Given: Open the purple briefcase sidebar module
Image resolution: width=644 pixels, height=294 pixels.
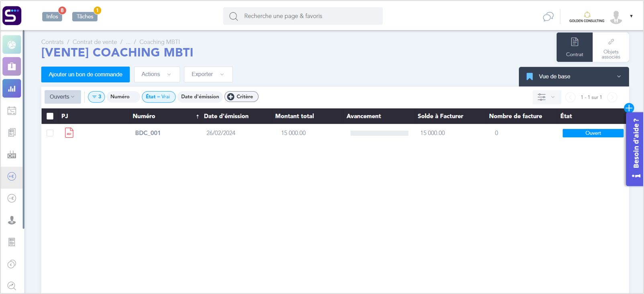Looking at the screenshot, I should pos(12,66).
